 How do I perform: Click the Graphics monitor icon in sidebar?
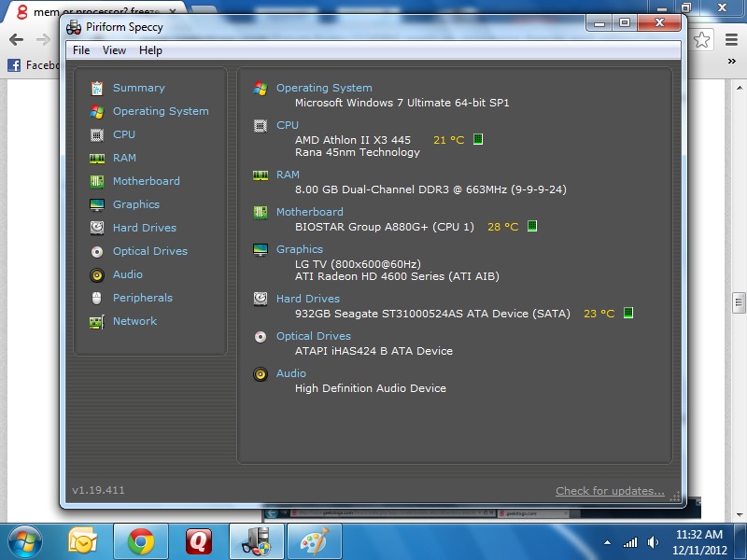click(97, 204)
